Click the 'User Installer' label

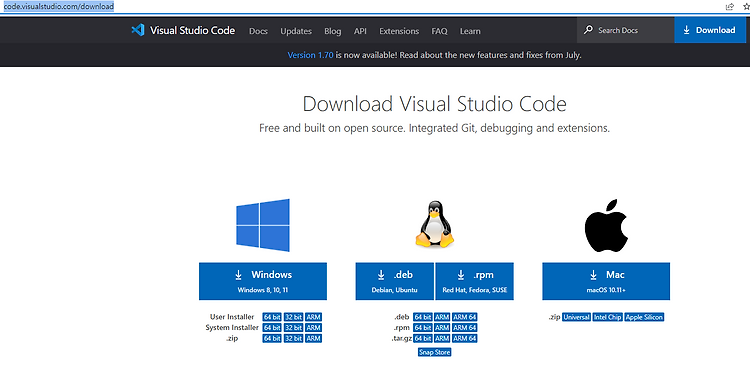(232, 317)
